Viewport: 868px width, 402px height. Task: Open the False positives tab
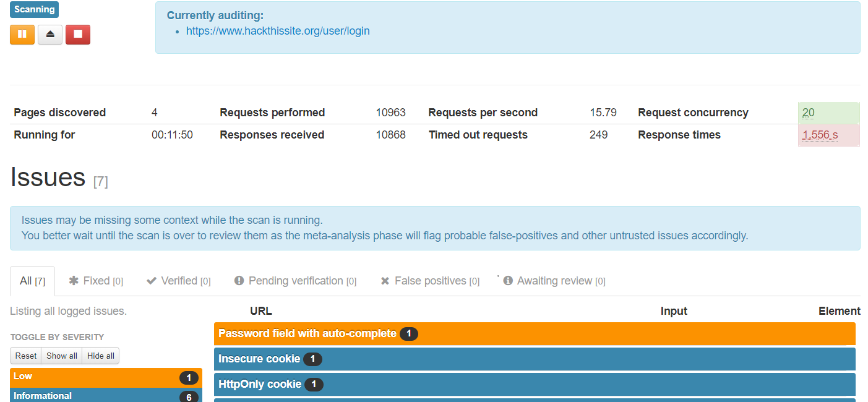(x=430, y=281)
